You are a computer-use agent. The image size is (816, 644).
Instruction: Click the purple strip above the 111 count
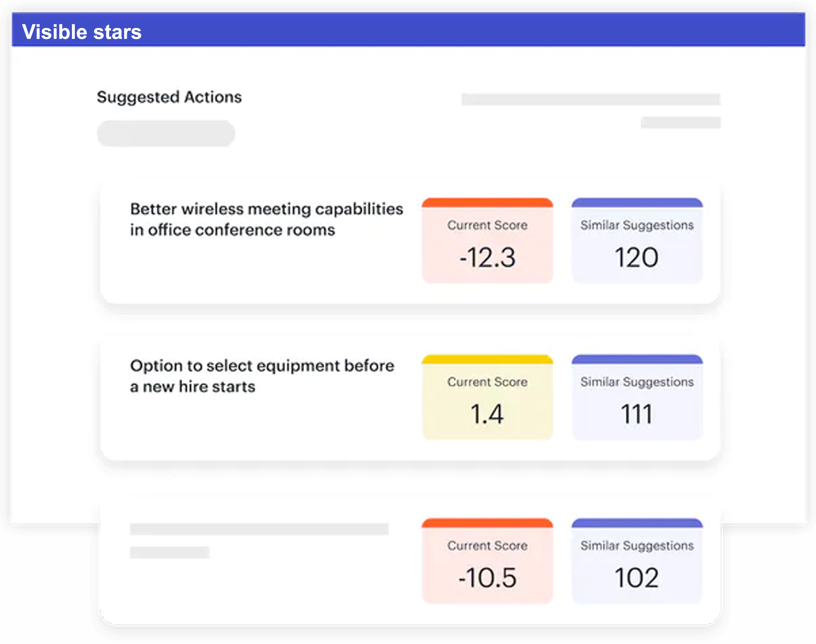637,359
